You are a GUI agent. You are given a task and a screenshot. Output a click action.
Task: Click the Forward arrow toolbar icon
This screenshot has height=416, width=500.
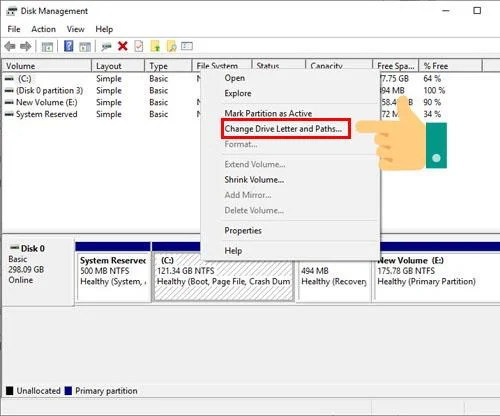point(26,46)
